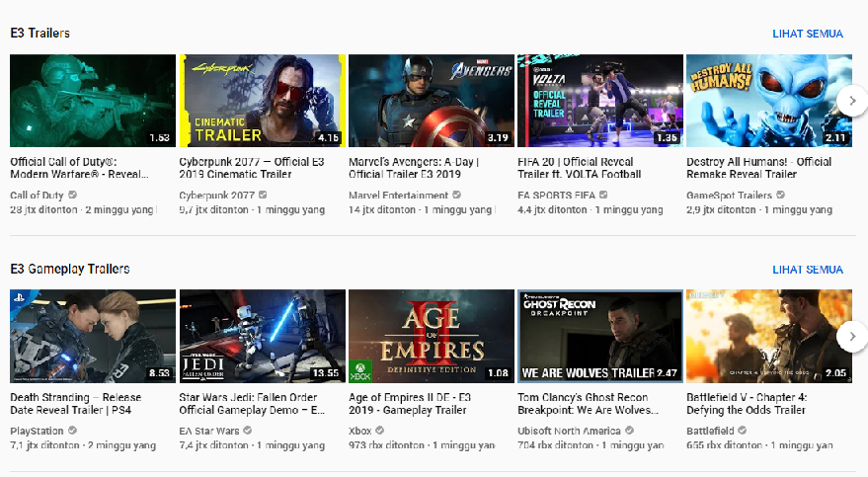Open title Official Call of Duty Modern Warfare Reveal

coord(79,168)
